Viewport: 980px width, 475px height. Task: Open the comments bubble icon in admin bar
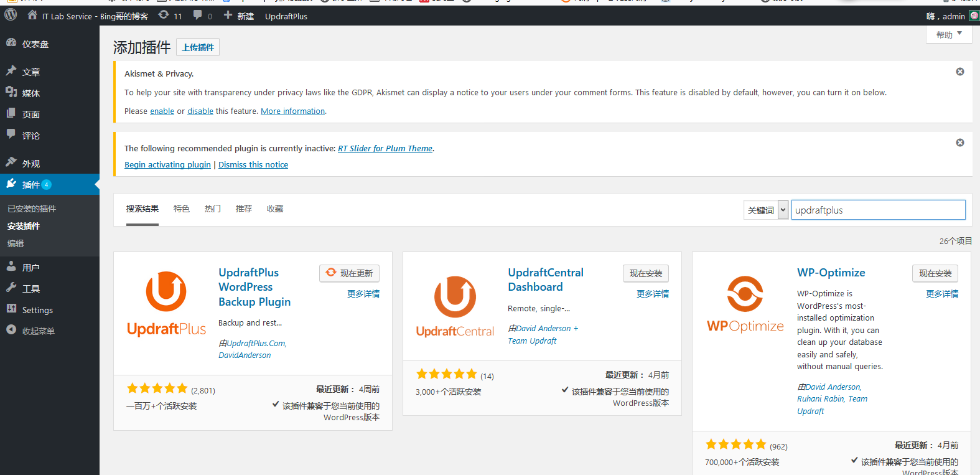click(x=198, y=15)
